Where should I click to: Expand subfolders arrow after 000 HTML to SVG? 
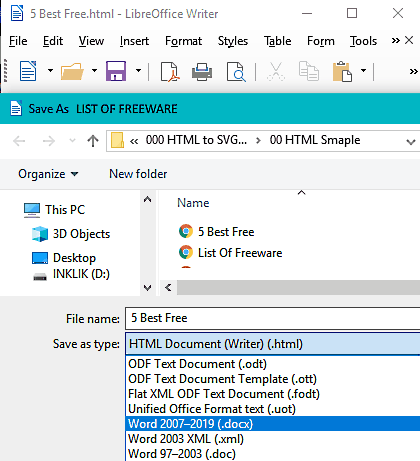click(258, 141)
